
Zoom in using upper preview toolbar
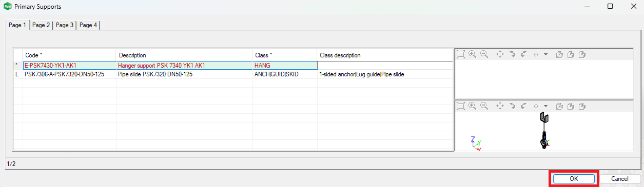[473, 54]
